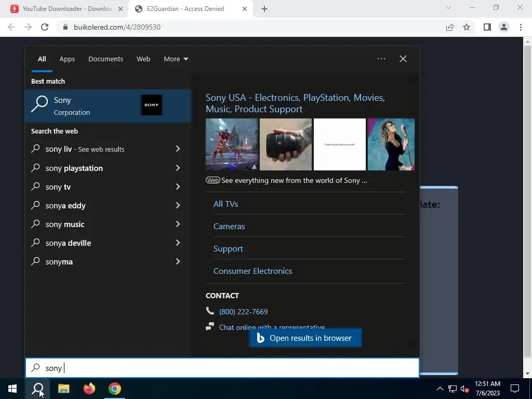The width and height of the screenshot is (532, 399).
Task: Click the Sony logo thumbnail
Action: click(151, 105)
